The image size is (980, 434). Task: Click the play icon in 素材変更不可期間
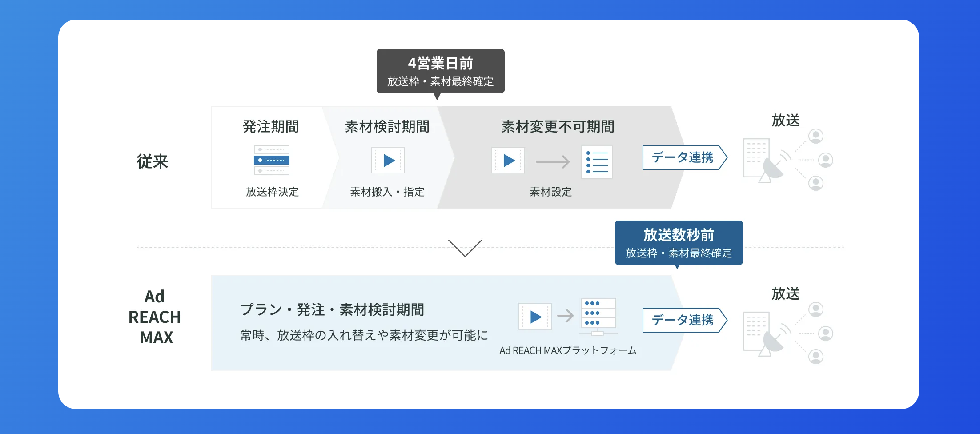[508, 160]
